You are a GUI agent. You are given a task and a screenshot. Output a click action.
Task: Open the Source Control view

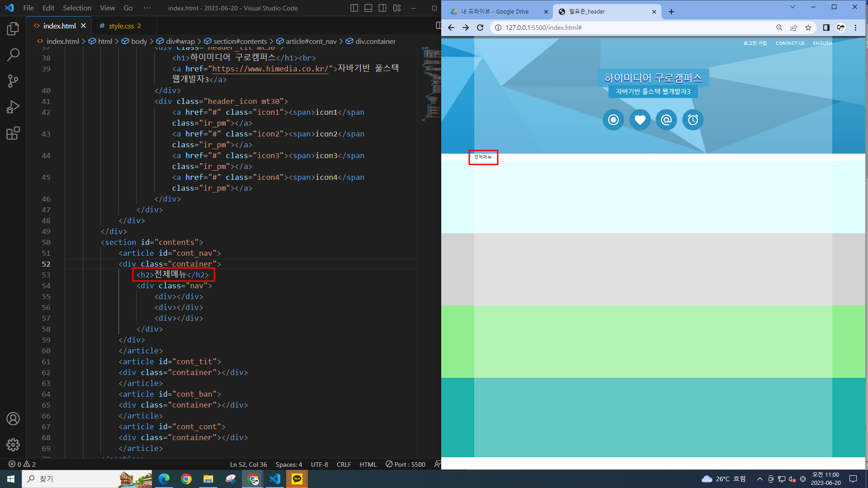(x=13, y=81)
